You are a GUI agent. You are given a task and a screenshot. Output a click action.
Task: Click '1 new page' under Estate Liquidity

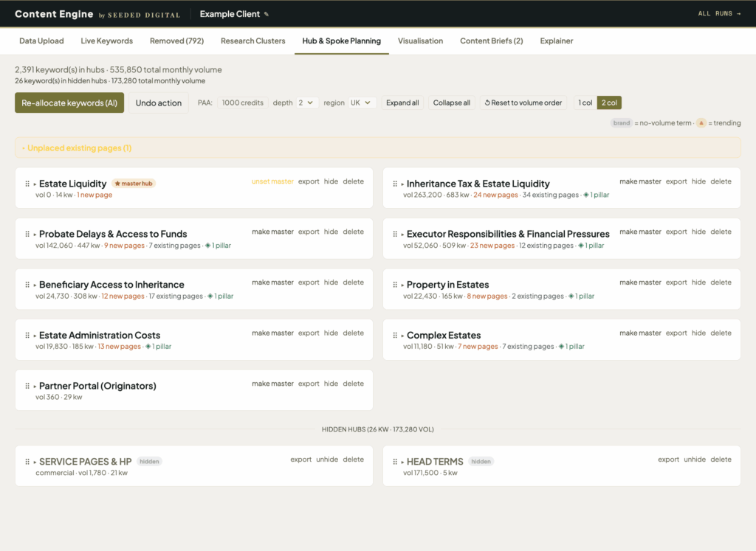point(94,195)
